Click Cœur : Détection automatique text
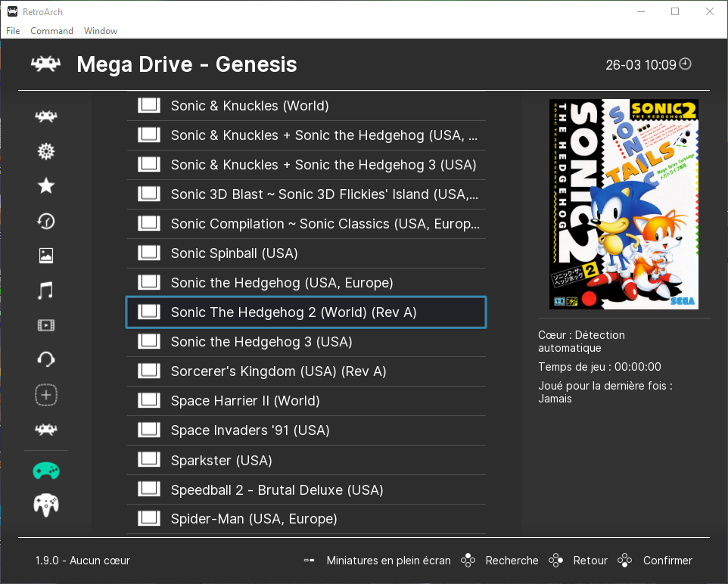The image size is (728, 584). click(581, 341)
